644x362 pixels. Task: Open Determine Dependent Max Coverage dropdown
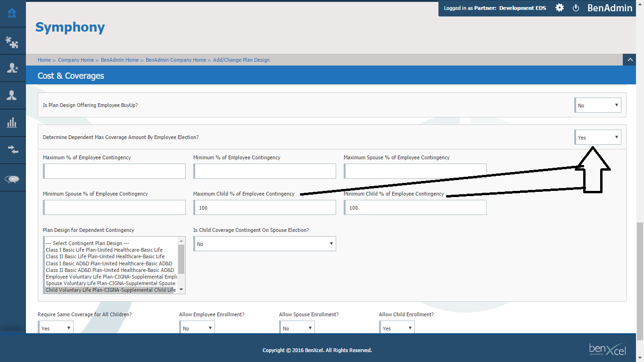(x=598, y=137)
